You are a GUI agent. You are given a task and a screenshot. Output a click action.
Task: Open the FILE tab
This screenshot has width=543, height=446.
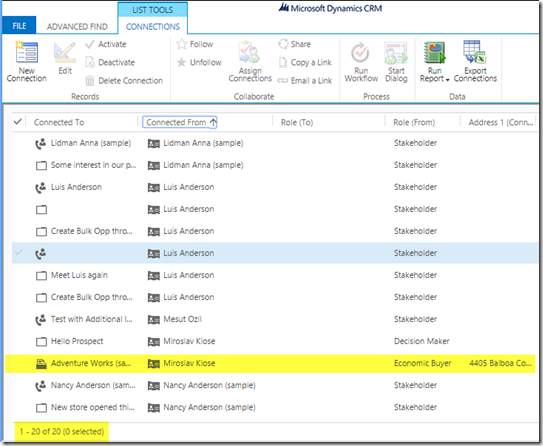(x=19, y=26)
